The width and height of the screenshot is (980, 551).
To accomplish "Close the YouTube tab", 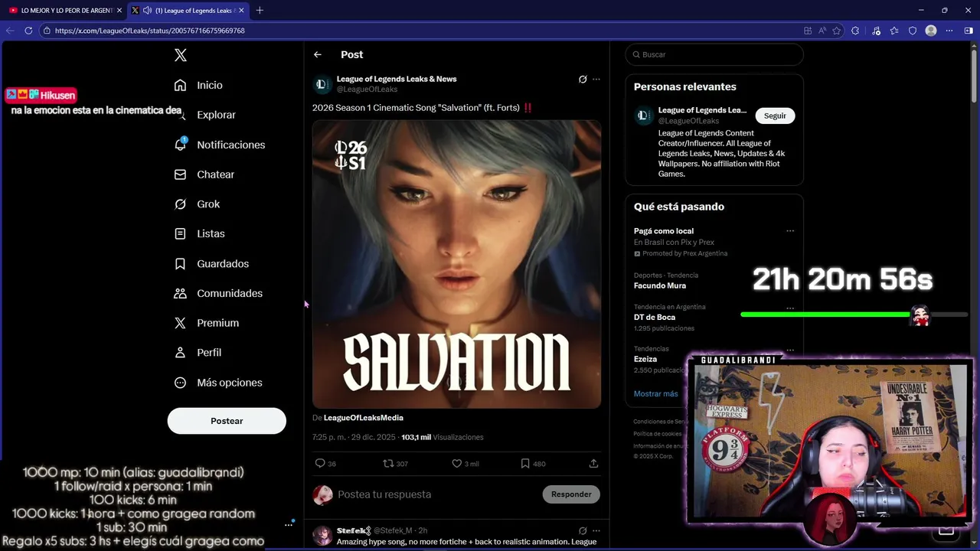I will (119, 11).
